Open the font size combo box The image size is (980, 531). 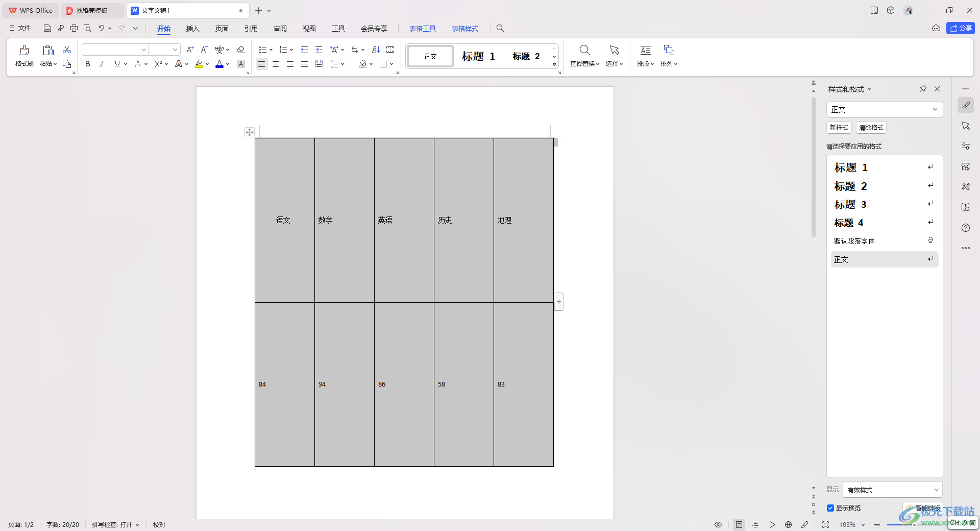(x=164, y=50)
